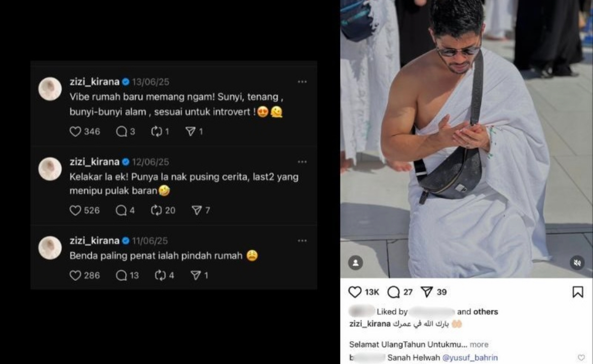This screenshot has height=364, width=593.
Task: Open the 27 comments on Instagram post
Action: click(394, 292)
